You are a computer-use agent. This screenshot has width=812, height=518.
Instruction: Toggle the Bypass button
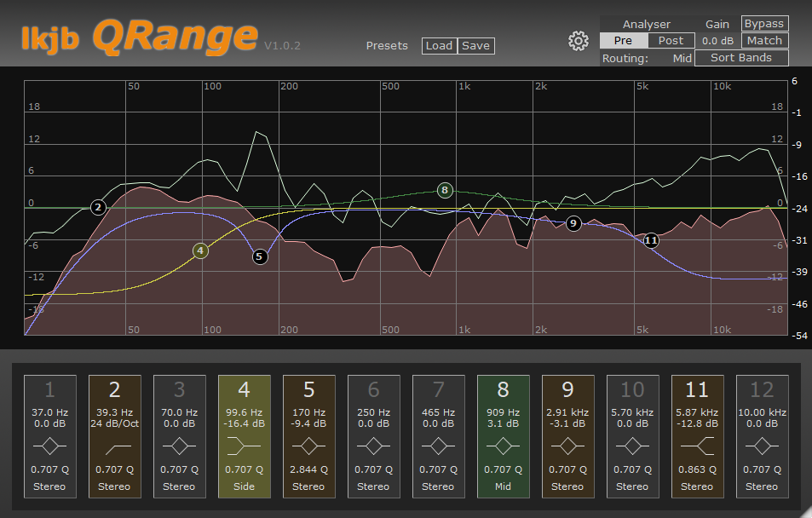[x=764, y=24]
